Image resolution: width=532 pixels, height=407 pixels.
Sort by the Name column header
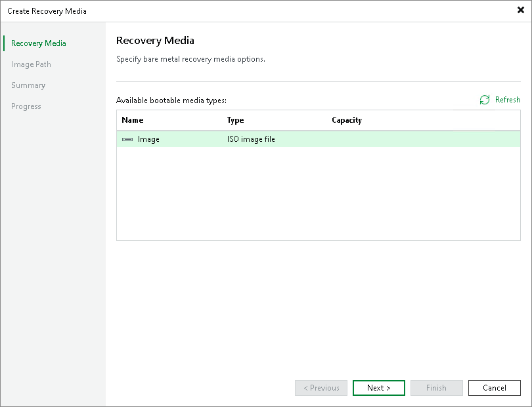coord(132,120)
